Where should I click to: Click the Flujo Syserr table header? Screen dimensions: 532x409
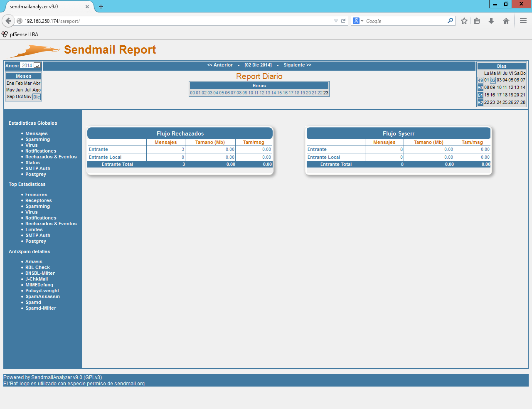pos(399,133)
